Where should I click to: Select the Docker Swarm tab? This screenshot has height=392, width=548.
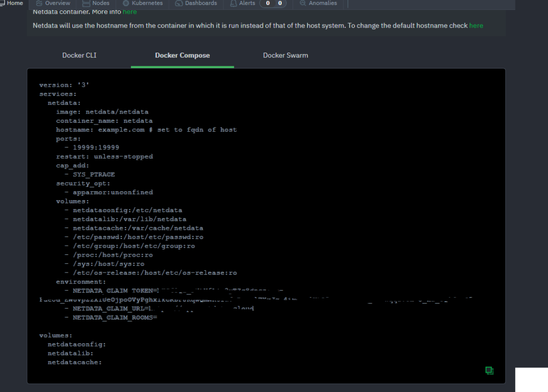coord(286,55)
